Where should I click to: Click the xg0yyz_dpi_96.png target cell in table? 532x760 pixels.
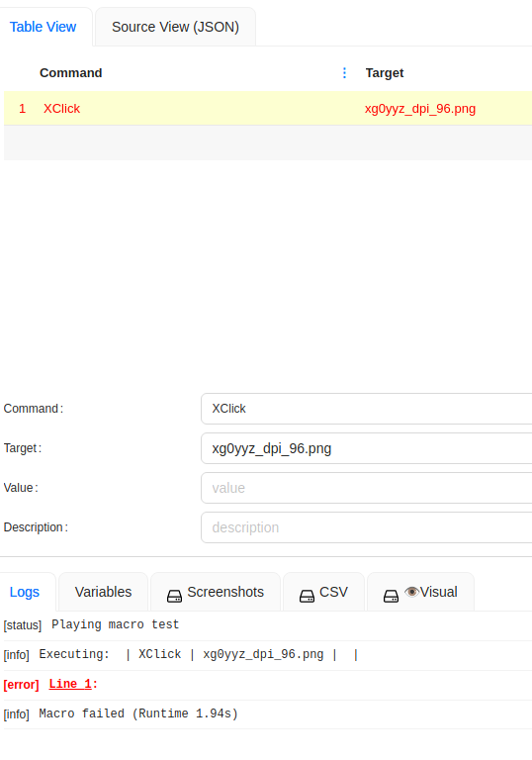coord(420,109)
